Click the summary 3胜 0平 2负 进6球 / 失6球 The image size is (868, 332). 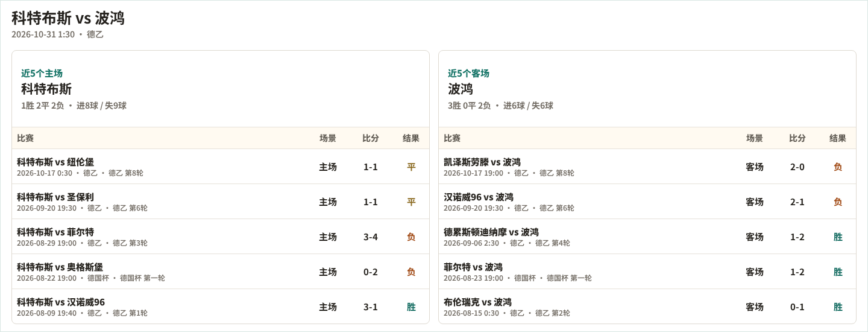[500, 106]
